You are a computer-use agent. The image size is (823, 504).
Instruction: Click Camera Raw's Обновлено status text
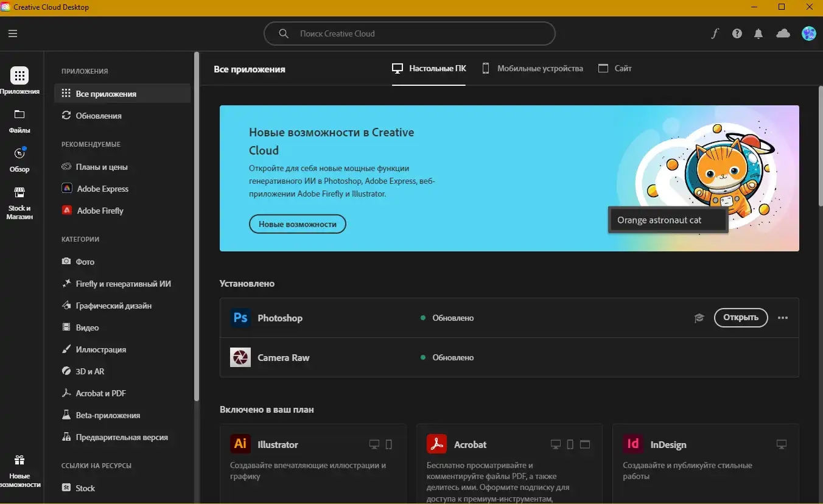(x=453, y=357)
